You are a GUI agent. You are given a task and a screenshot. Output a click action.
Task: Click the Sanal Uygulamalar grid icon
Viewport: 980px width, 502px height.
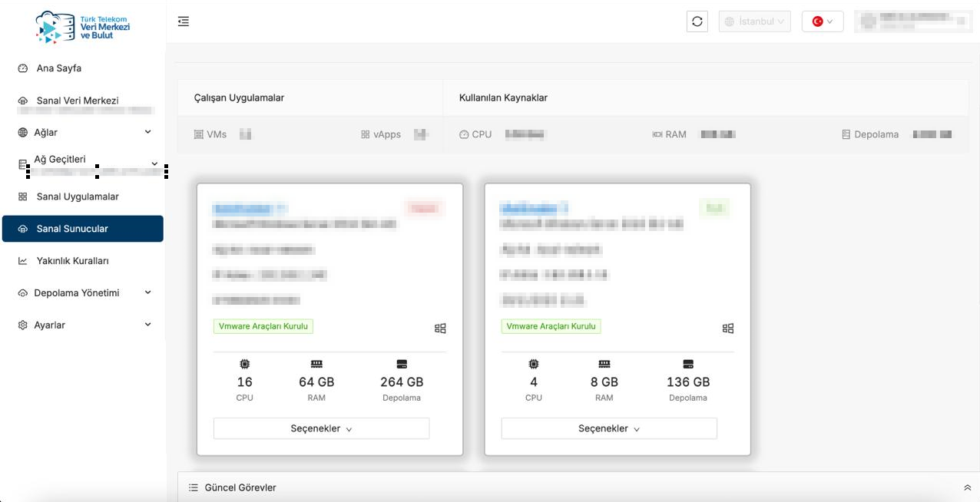[23, 197]
